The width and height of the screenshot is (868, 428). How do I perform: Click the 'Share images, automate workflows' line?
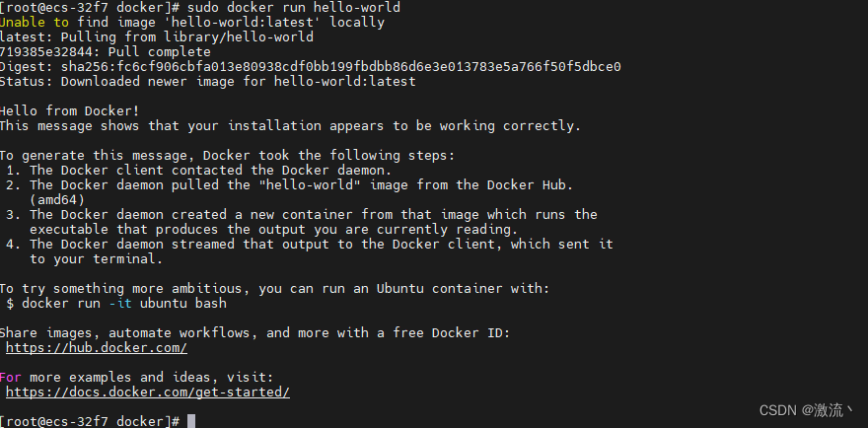254,332
